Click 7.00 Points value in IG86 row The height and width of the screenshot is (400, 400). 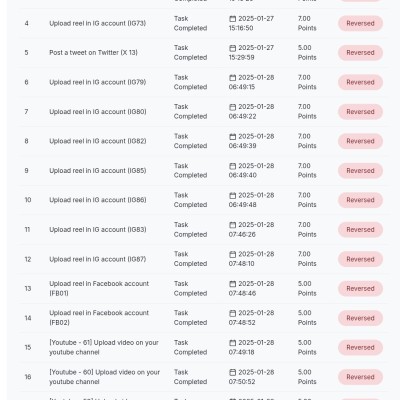pos(307,200)
